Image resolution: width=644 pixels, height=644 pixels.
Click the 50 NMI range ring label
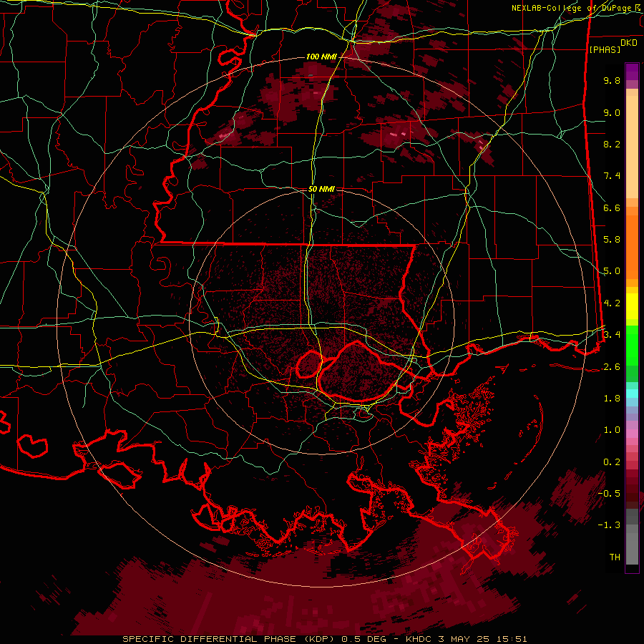point(321,190)
